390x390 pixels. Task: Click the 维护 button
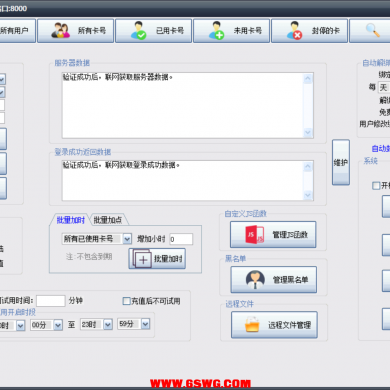(341, 162)
